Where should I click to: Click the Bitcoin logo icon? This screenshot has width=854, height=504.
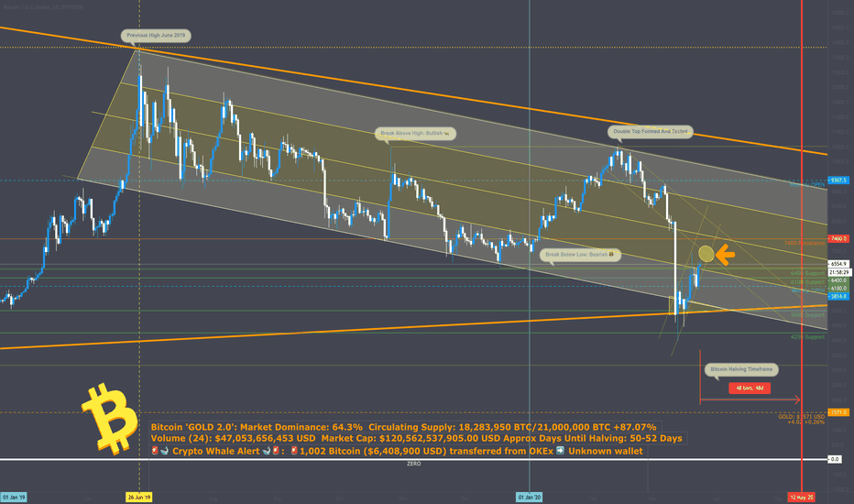click(x=110, y=419)
